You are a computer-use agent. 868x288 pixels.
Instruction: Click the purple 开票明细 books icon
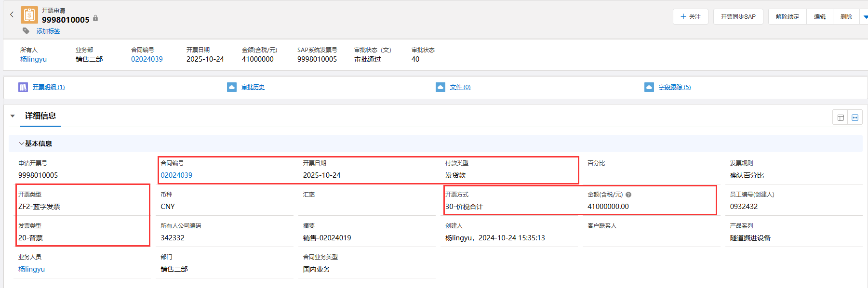pyautogui.click(x=23, y=87)
